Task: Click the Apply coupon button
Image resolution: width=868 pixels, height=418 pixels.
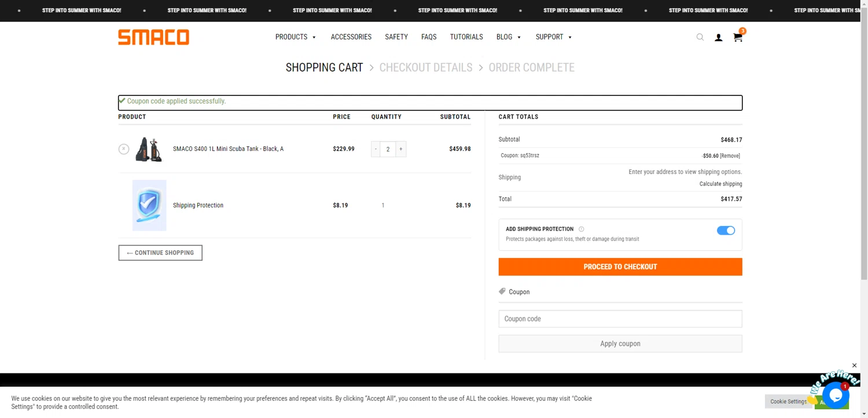Action: 620,343
